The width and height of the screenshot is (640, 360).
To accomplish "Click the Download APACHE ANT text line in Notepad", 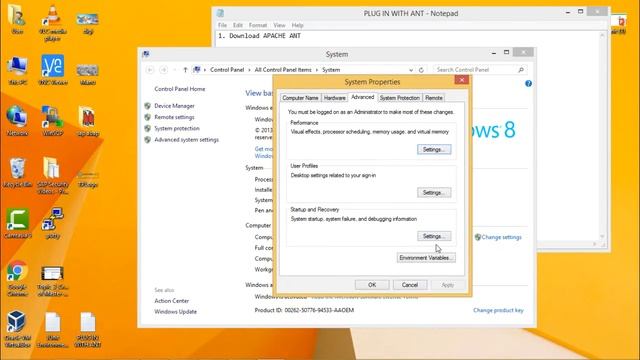I will coord(259,36).
